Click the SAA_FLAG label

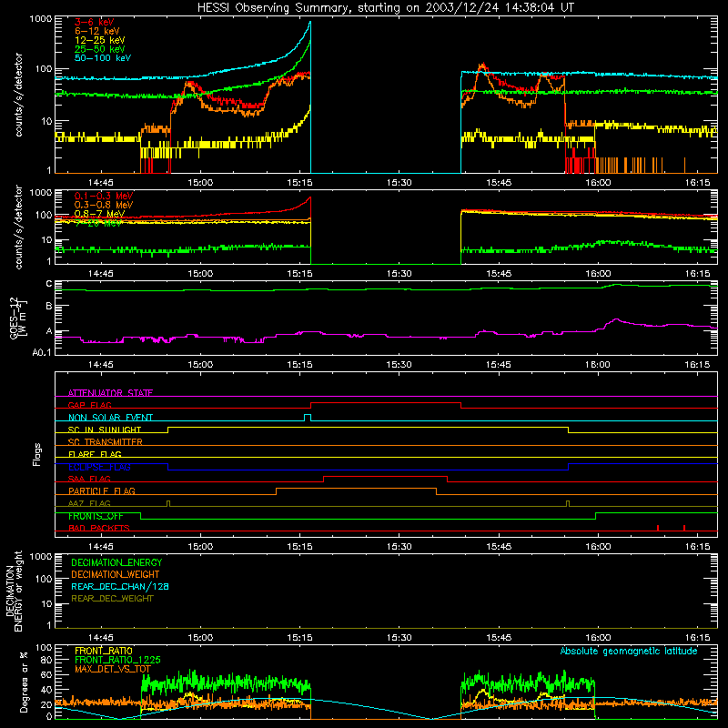(x=89, y=479)
